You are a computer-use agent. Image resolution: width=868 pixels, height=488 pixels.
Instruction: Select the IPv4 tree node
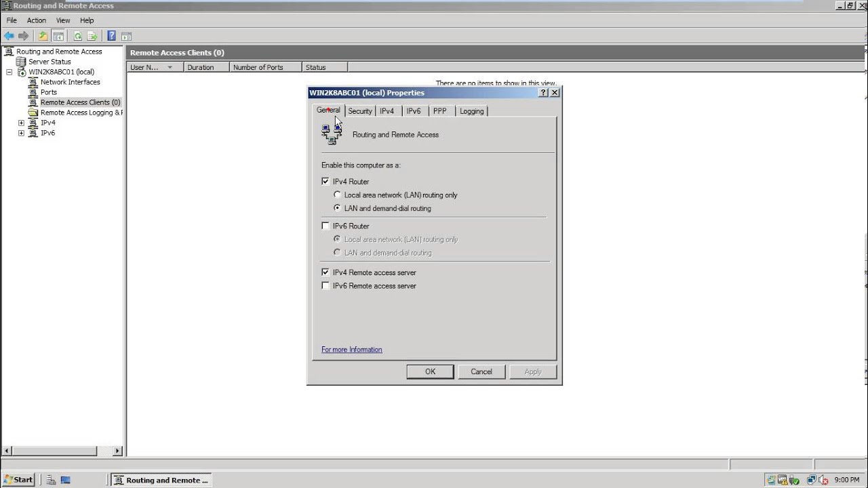click(x=47, y=123)
